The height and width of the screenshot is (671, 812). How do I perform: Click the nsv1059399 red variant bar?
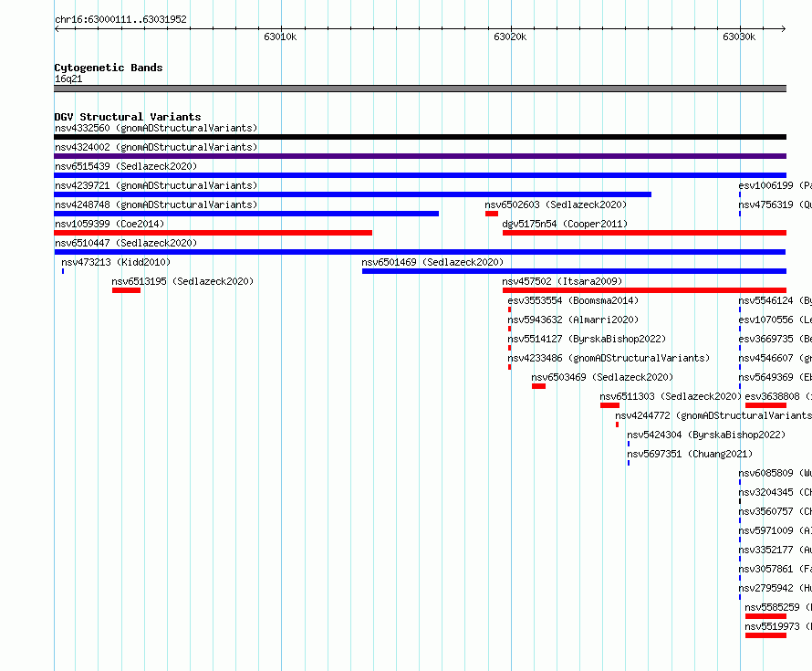pos(213,233)
